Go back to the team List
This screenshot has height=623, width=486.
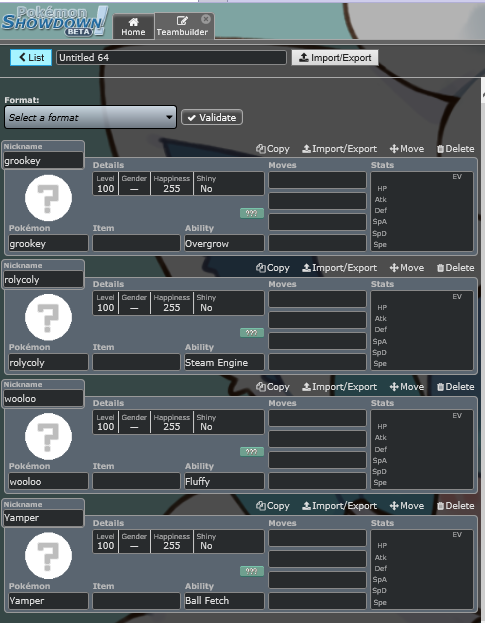31,58
